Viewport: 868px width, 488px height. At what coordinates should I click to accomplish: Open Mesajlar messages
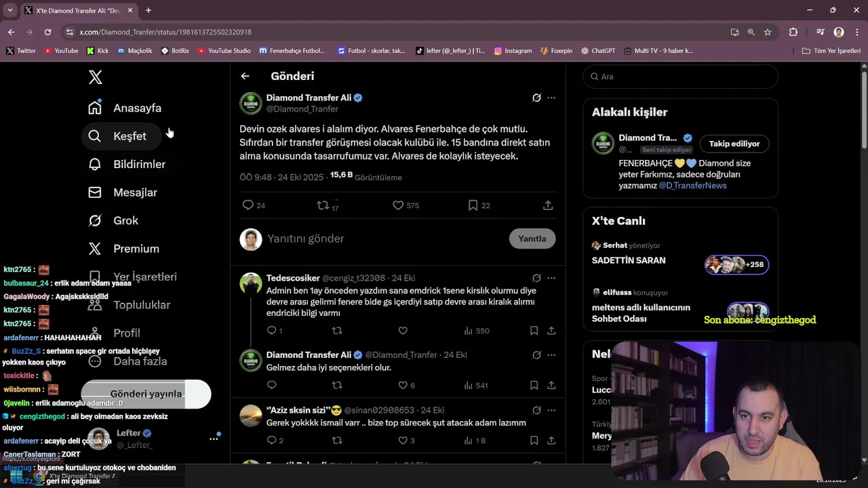coord(123,192)
